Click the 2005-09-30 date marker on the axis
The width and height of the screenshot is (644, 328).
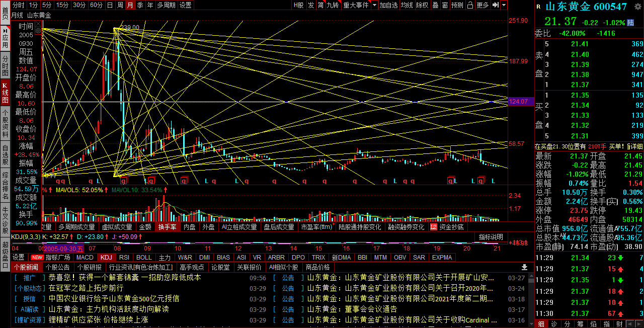pyautogui.click(x=63, y=249)
